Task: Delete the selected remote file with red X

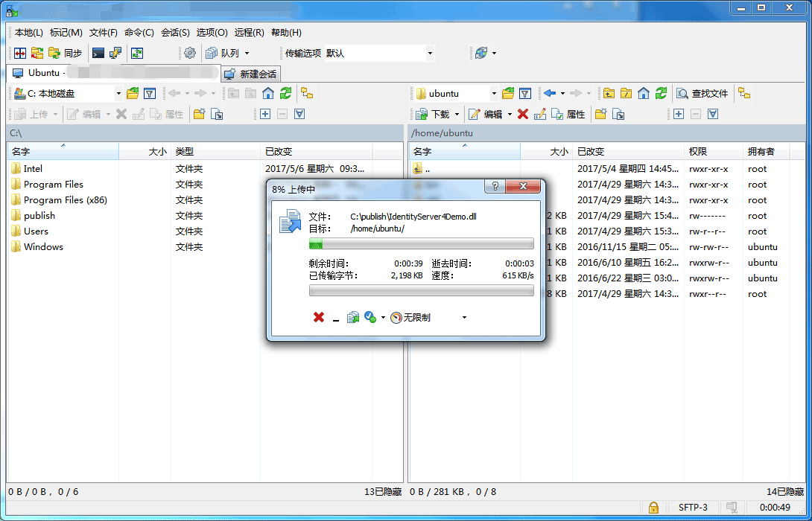Action: point(523,114)
